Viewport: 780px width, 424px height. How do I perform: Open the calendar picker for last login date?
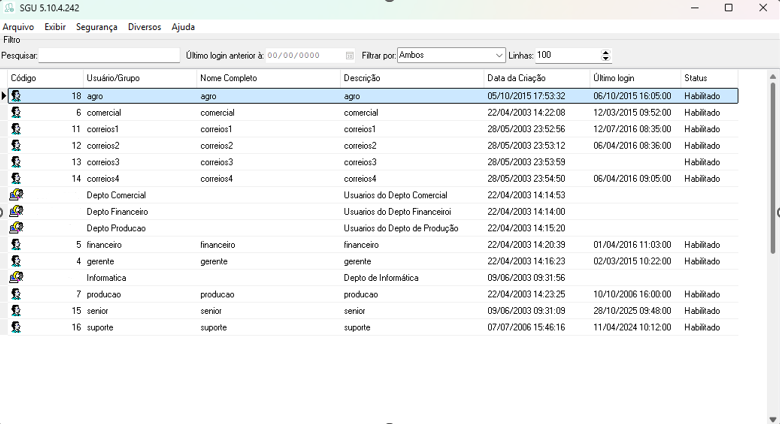point(350,56)
